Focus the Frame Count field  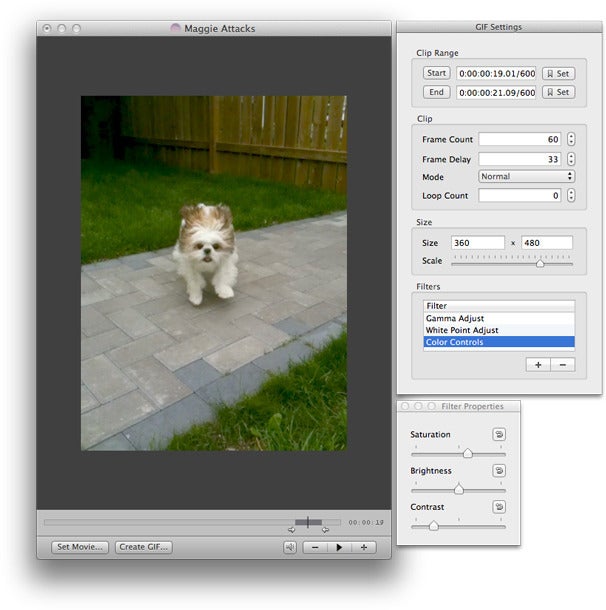click(x=520, y=139)
